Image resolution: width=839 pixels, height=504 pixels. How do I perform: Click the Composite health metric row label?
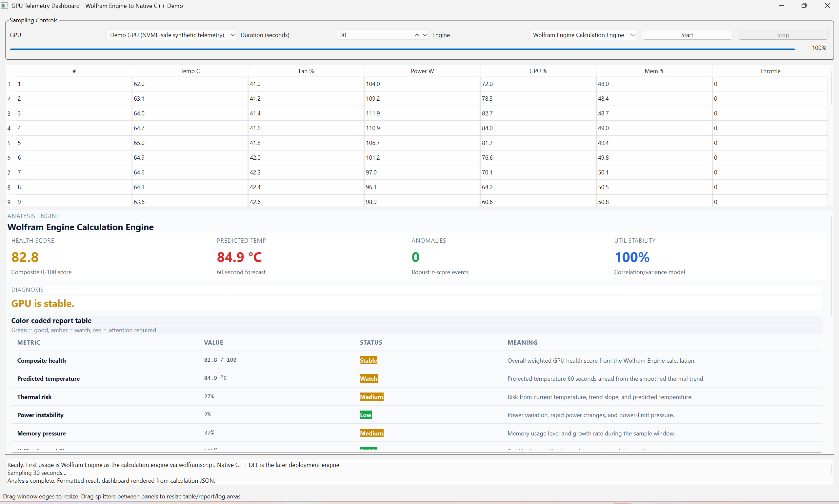point(41,360)
